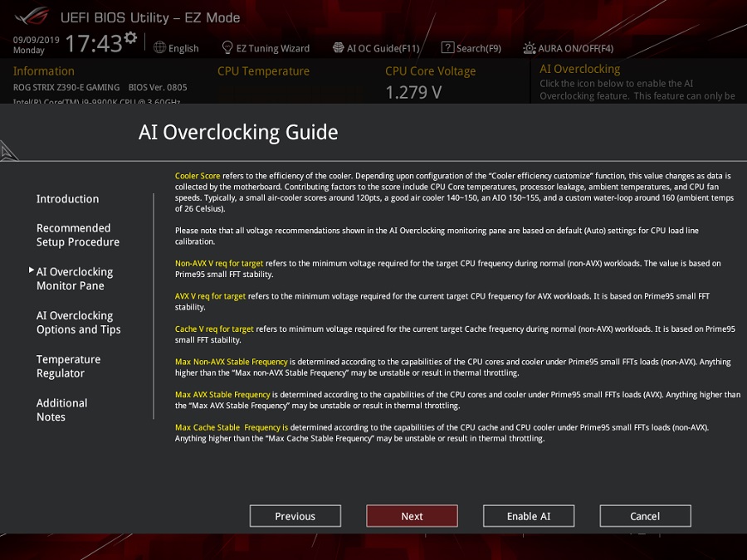Go to Introduction section
The width and height of the screenshot is (747, 560).
pyautogui.click(x=68, y=199)
